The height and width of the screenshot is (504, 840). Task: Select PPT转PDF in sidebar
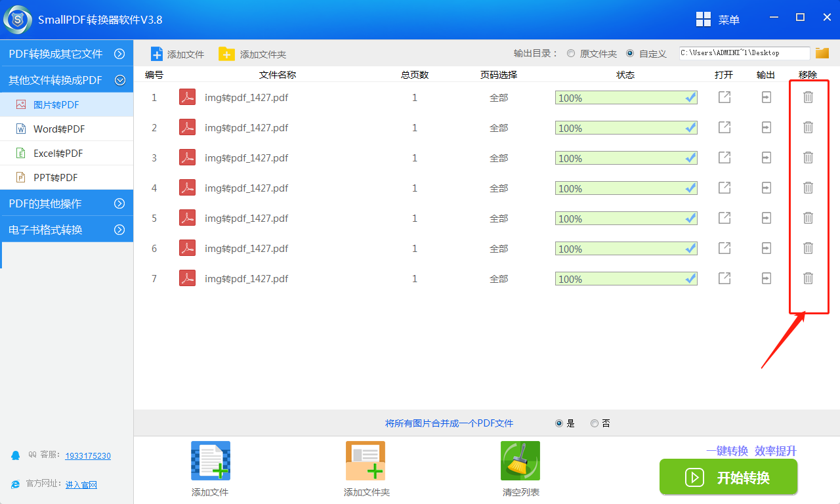click(66, 177)
